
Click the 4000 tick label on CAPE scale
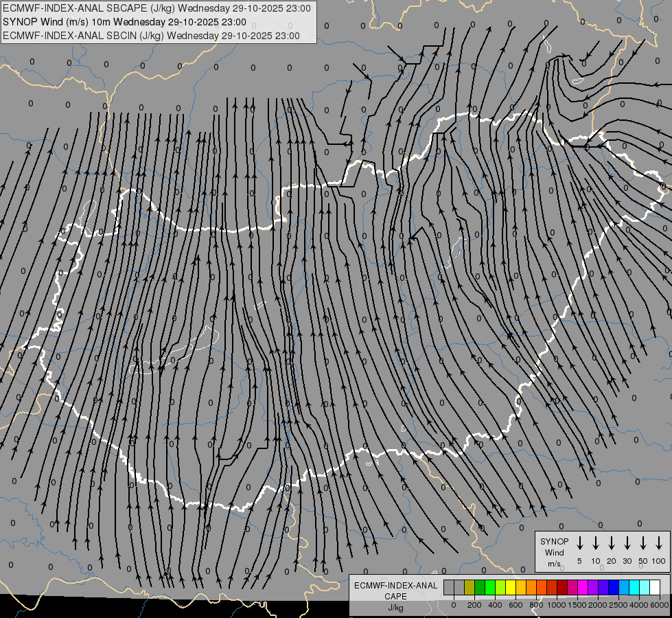pyautogui.click(x=639, y=605)
